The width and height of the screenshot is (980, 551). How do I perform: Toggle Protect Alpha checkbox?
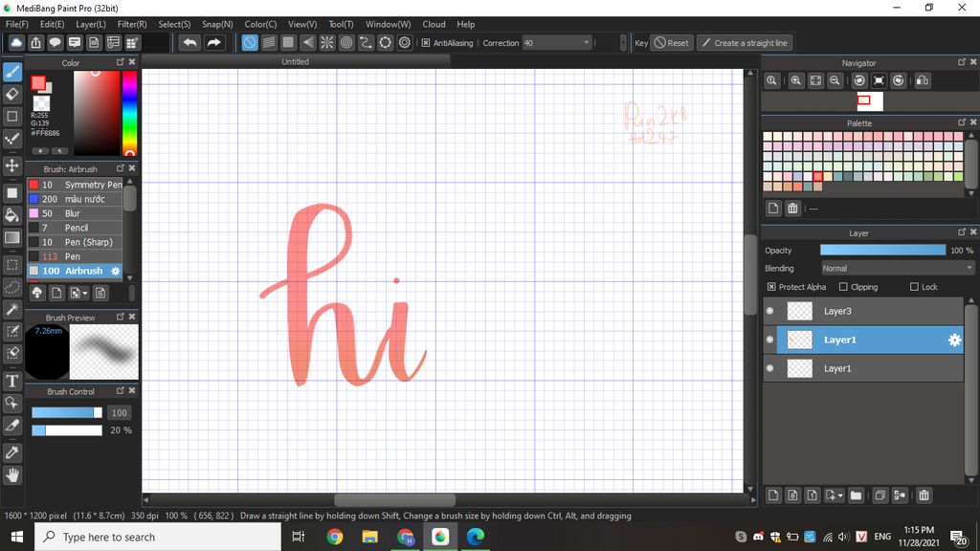[771, 287]
